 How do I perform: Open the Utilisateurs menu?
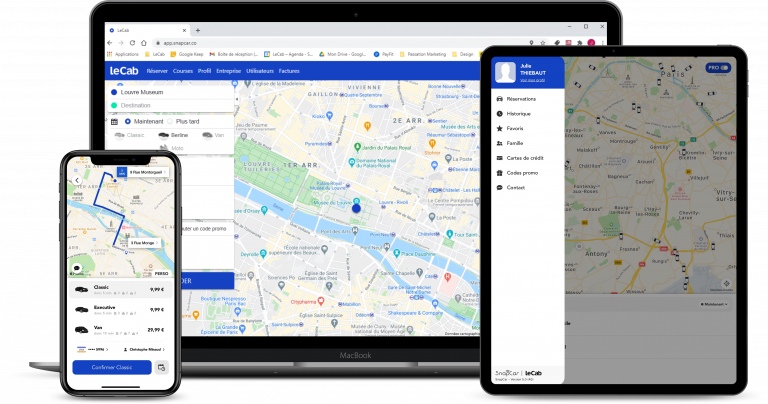tap(260, 71)
